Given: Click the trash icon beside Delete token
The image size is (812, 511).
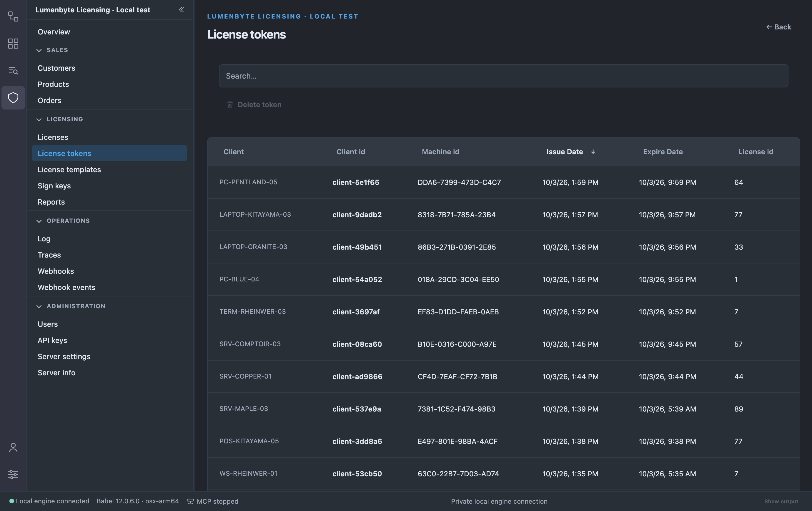Looking at the screenshot, I should (230, 104).
